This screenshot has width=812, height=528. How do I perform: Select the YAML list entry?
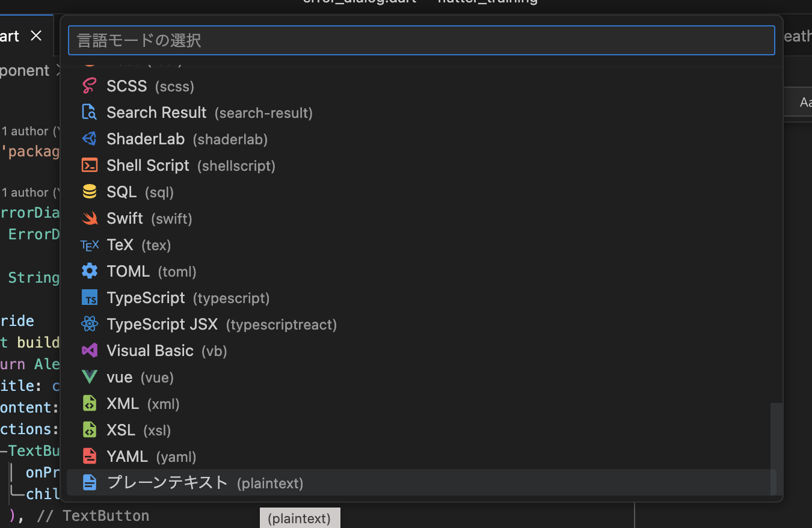[422, 456]
